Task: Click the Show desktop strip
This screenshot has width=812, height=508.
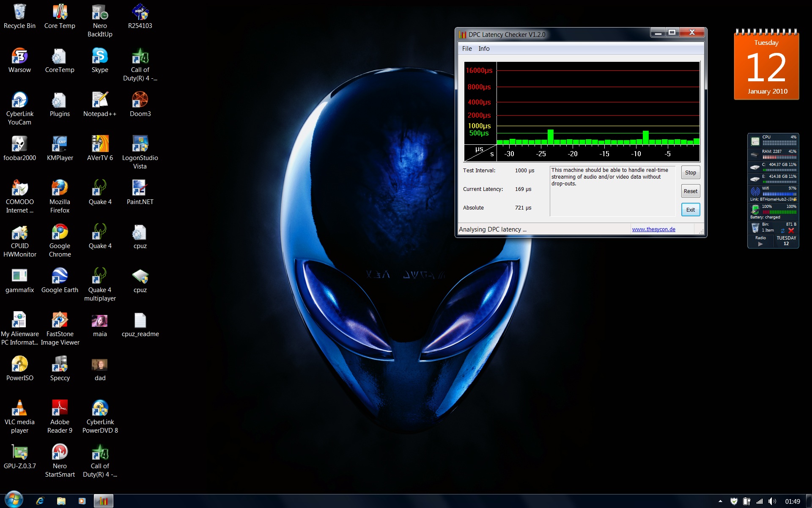Action: 809,501
